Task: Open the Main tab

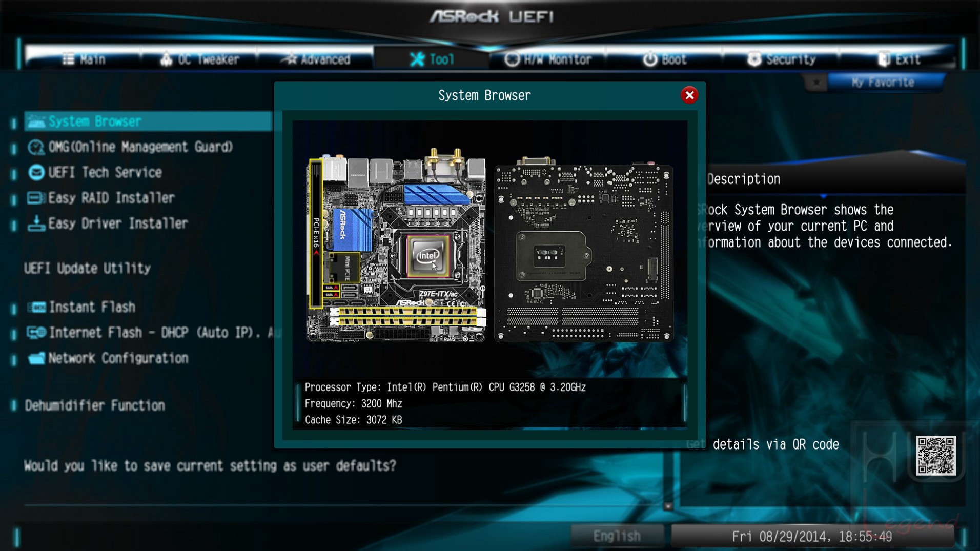Action: click(x=84, y=59)
